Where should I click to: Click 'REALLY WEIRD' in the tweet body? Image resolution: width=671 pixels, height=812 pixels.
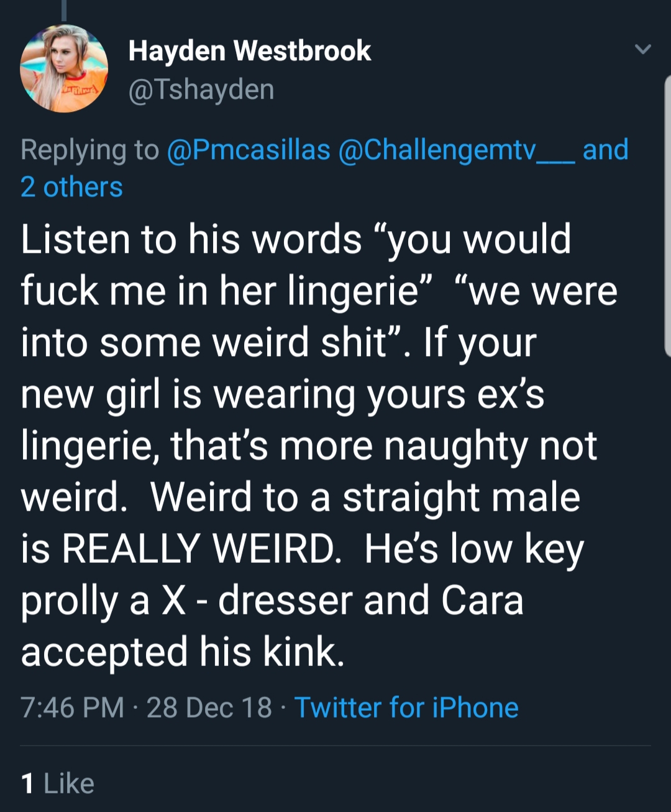[201, 549]
